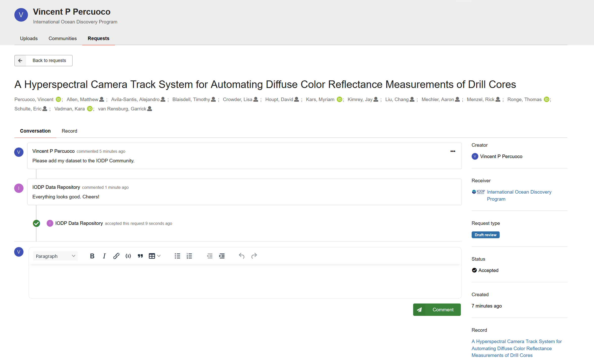Click the green accepted checkmark icon
Viewport: 594px width, 364px height.
click(x=36, y=223)
